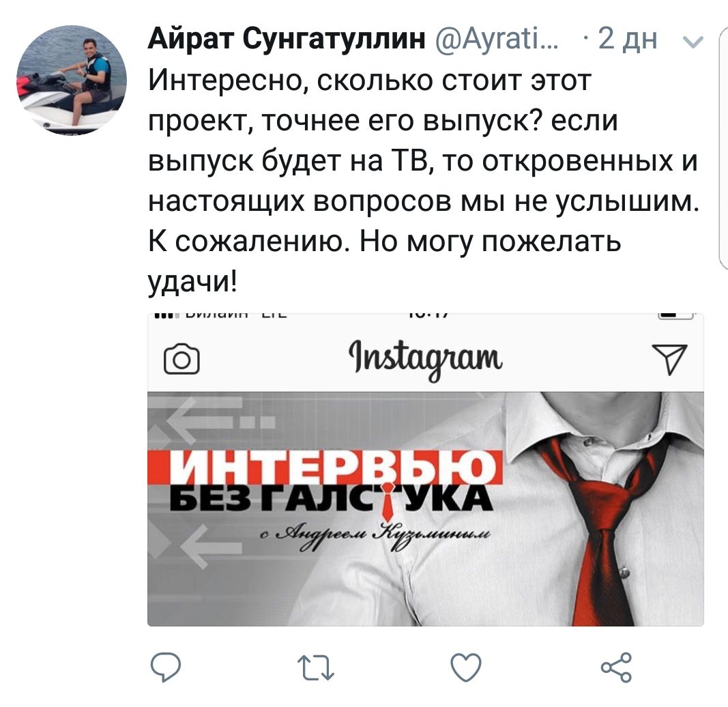
Task: Click the Instagram wordmark logo
Action: tap(425, 360)
